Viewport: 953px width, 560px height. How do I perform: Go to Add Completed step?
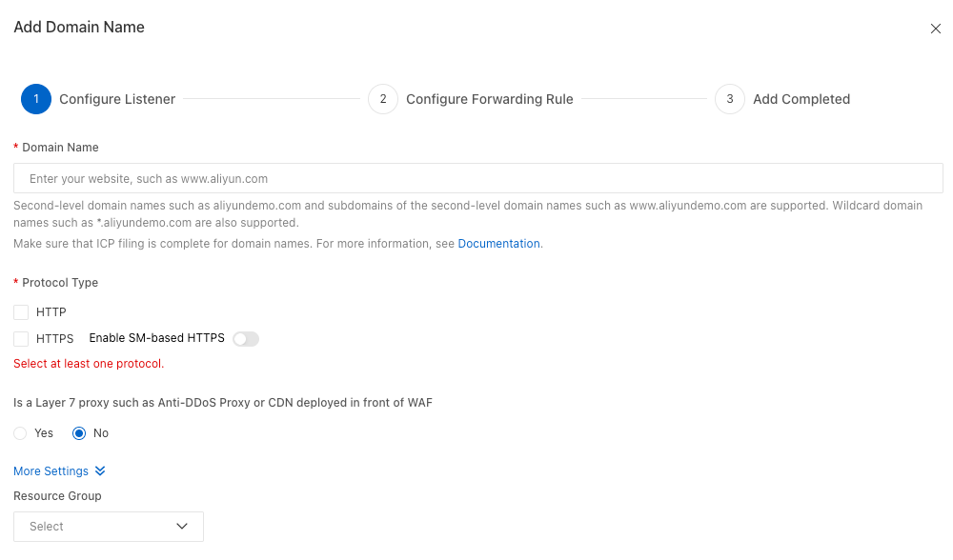pos(801,99)
